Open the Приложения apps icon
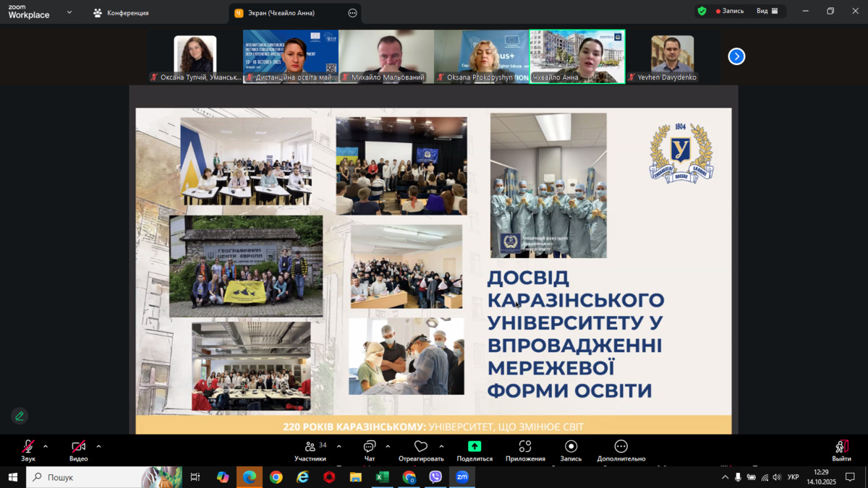This screenshot has height=488, width=868. point(525,447)
